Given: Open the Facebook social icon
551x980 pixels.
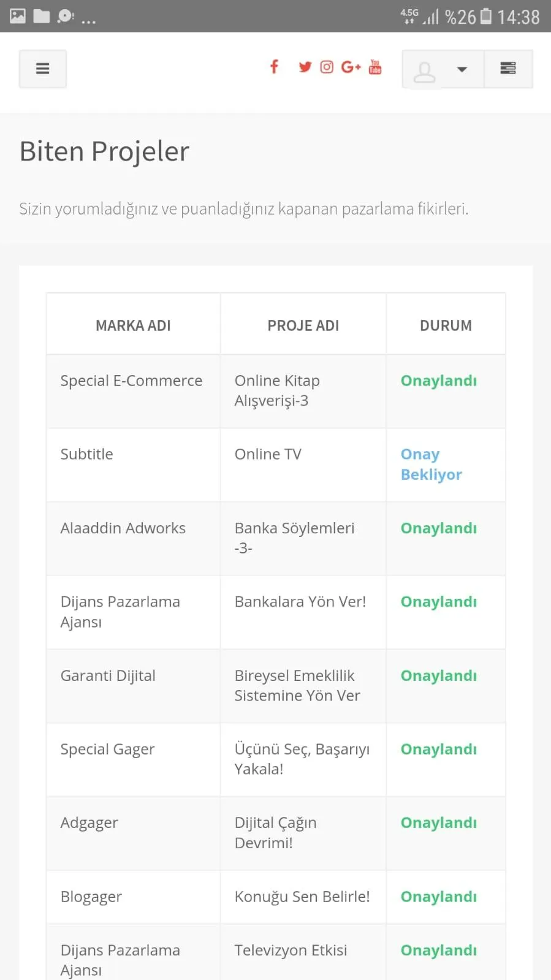Looking at the screenshot, I should [x=274, y=66].
